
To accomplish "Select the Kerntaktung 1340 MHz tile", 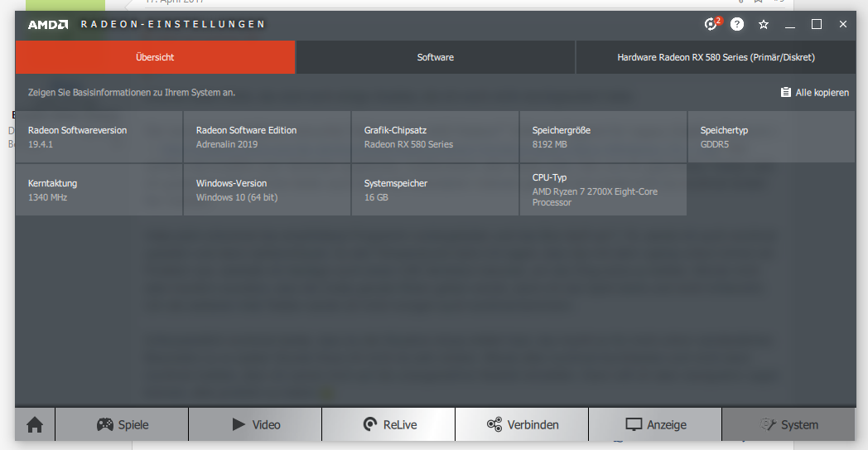I will (x=99, y=190).
